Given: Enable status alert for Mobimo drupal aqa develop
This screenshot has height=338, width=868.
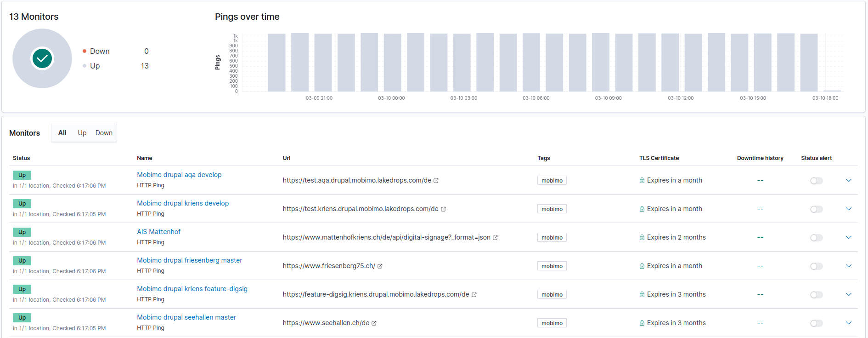Looking at the screenshot, I should pos(816,181).
